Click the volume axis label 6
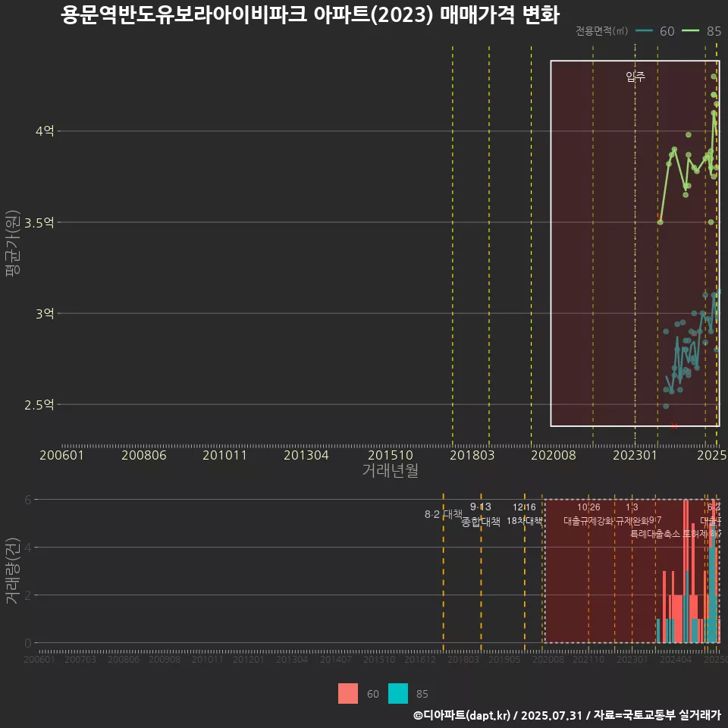 pos(28,500)
